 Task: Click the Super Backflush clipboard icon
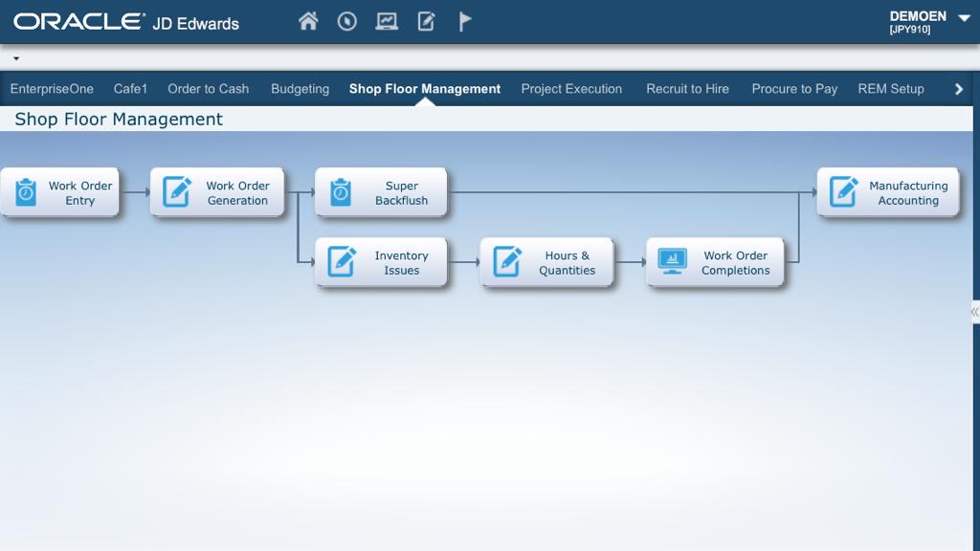point(341,191)
